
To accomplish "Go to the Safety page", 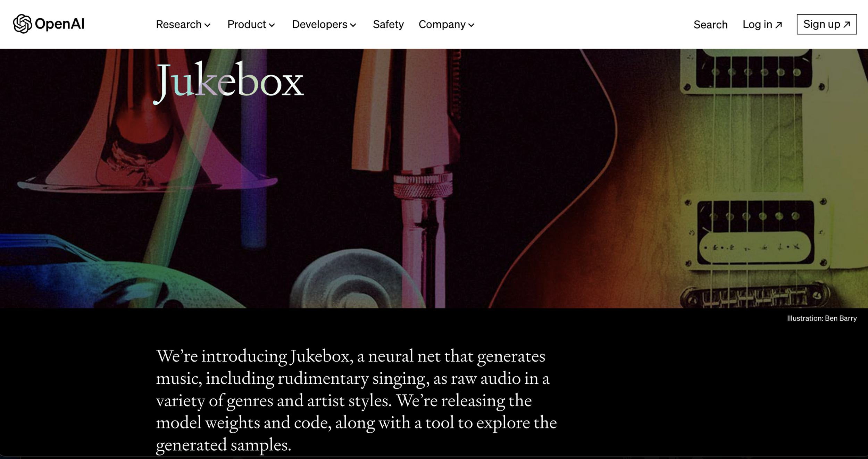I will point(388,24).
